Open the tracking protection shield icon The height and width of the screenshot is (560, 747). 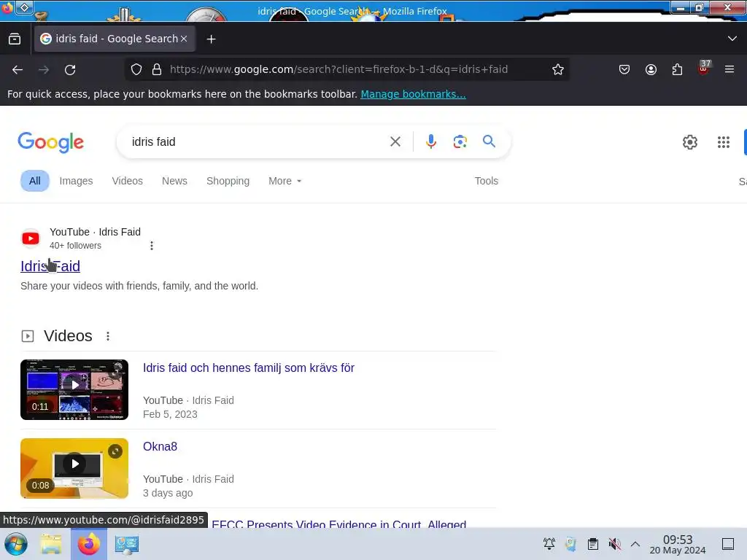(x=136, y=69)
